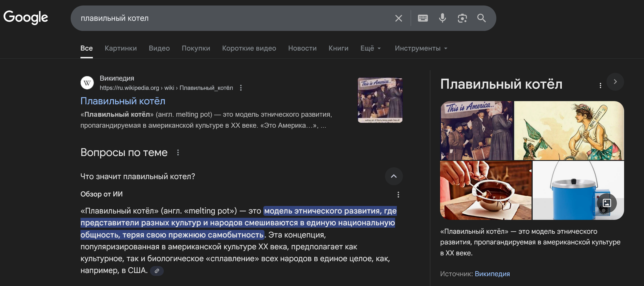
Task: Open the Плавильный котёл result title link
Action: [123, 101]
